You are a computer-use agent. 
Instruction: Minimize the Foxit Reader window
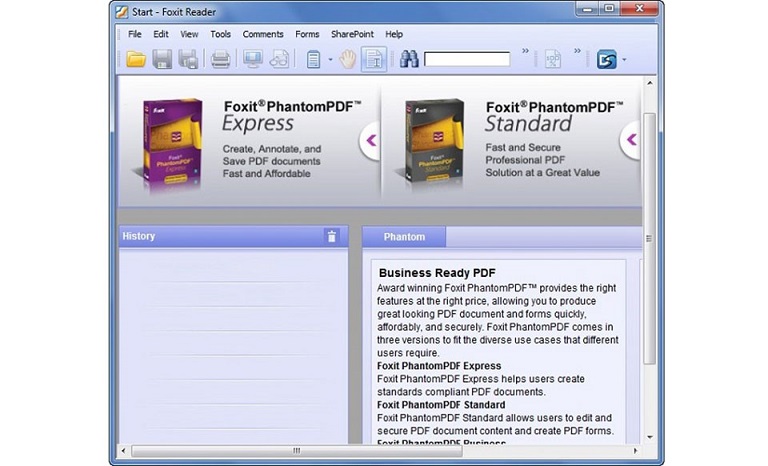point(587,8)
